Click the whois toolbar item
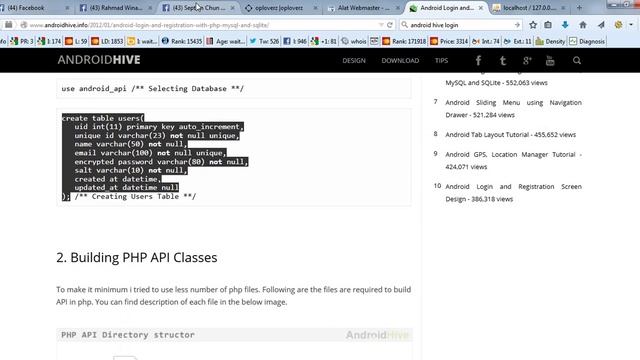The width and height of the screenshot is (640, 360). click(353, 41)
